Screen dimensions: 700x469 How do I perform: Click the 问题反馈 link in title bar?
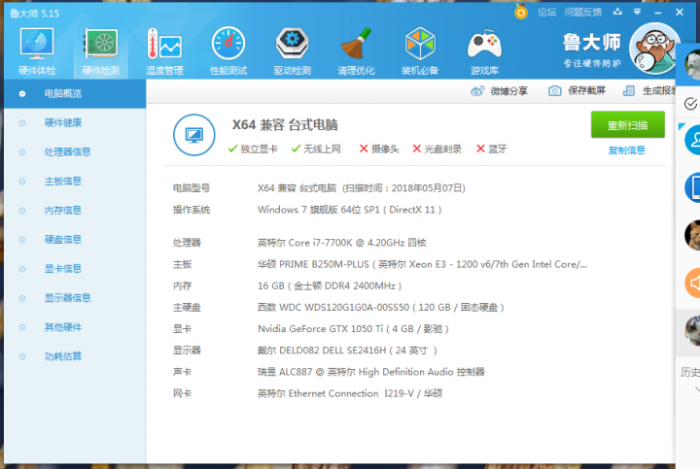tap(583, 13)
